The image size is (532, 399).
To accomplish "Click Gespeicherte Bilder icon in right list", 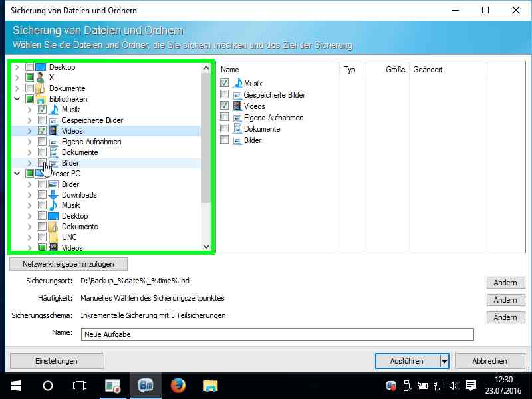I will pos(237,95).
